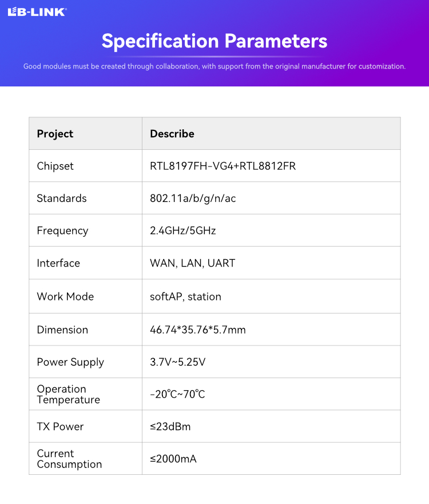Click the 3.7V~5.25V power supply value
The width and height of the screenshot is (429, 504).
pos(177,362)
